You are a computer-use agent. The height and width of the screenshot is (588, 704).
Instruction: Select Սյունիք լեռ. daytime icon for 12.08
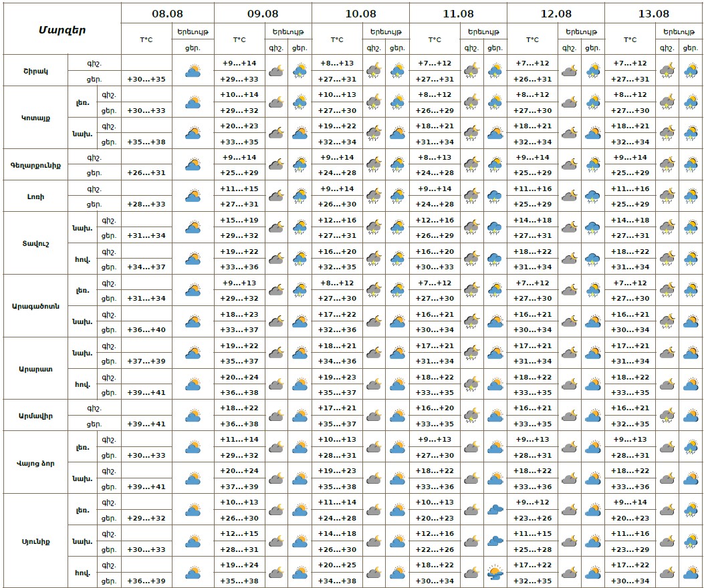(592, 510)
